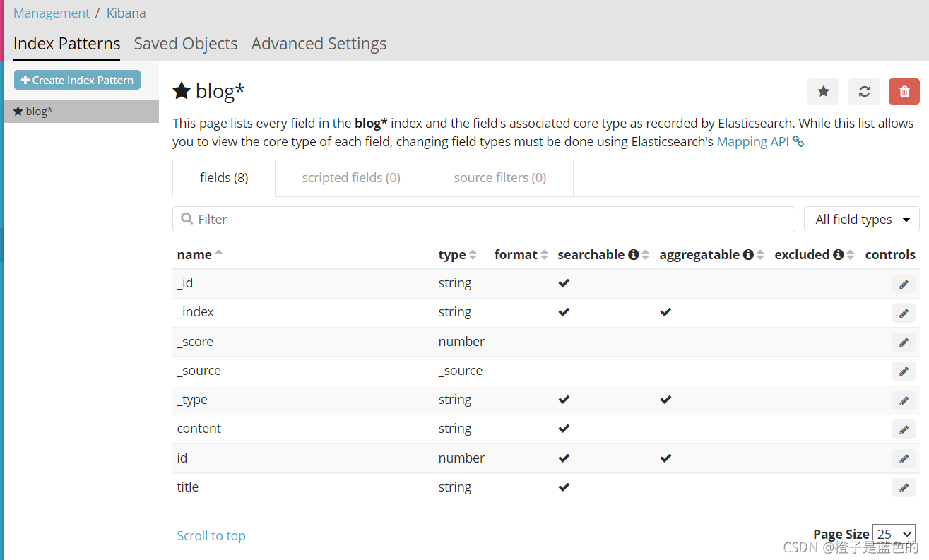Click number type in _score row
Viewport: 929px width, 560px height.
[461, 342]
